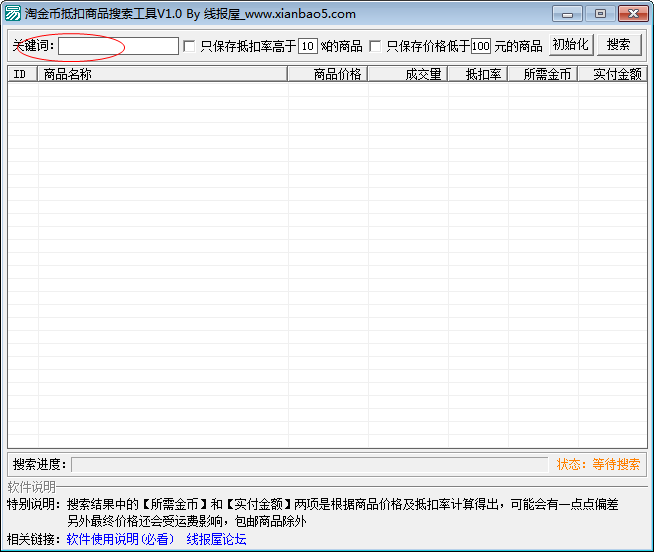Screen dimensions: 654x552
Task: Maximize the window
Action: [x=600, y=14]
